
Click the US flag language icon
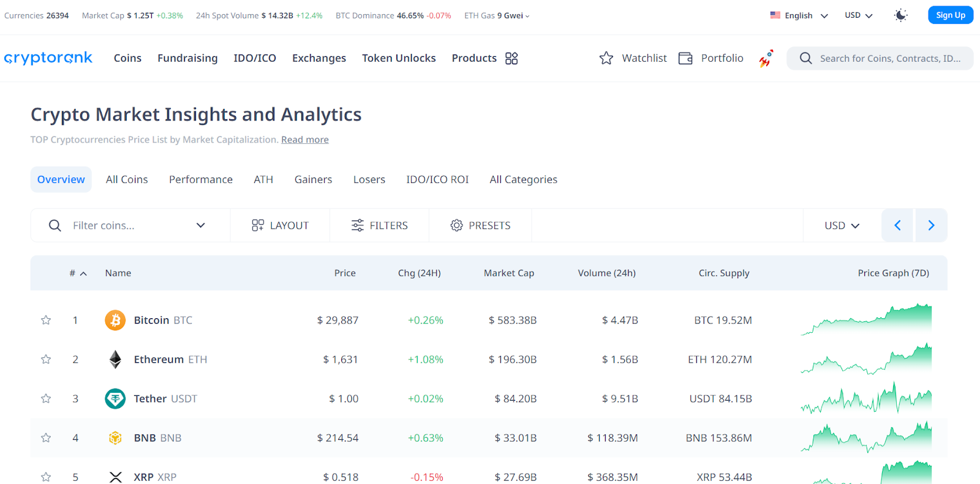click(775, 15)
